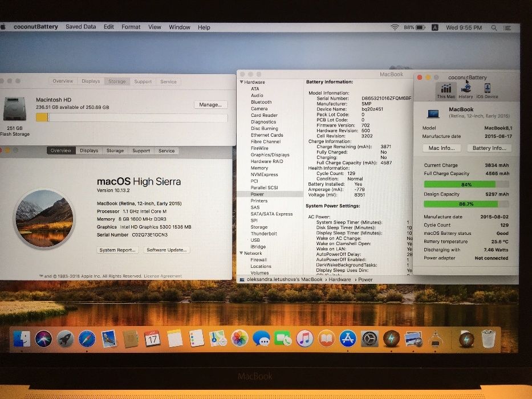Select Thunderbolt in hardware list
Screen dimensions: 532x399
coord(263,234)
